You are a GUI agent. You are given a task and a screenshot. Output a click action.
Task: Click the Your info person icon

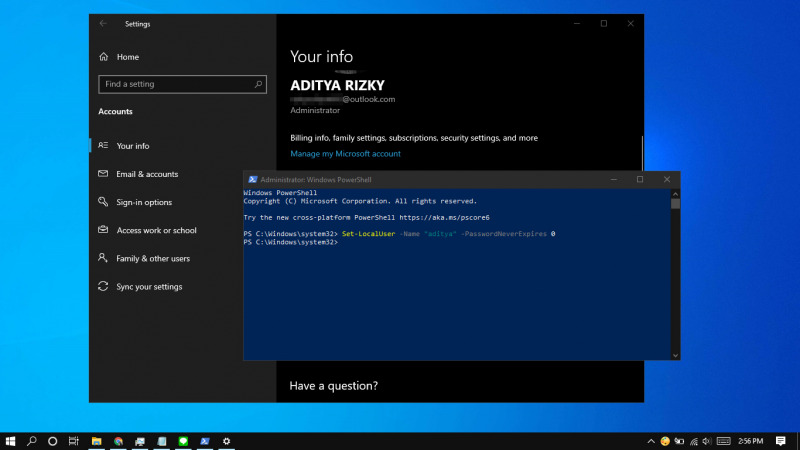(103, 145)
